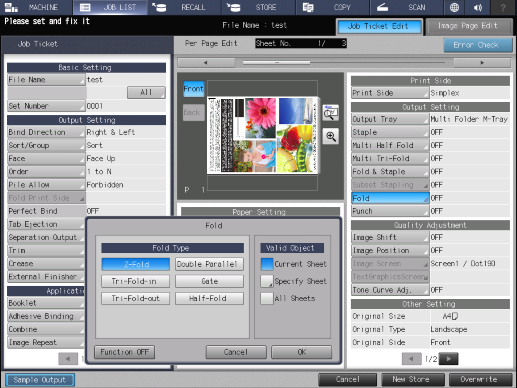Open the Bind Direction setting
This screenshot has height=388, width=517.
[x=46, y=132]
